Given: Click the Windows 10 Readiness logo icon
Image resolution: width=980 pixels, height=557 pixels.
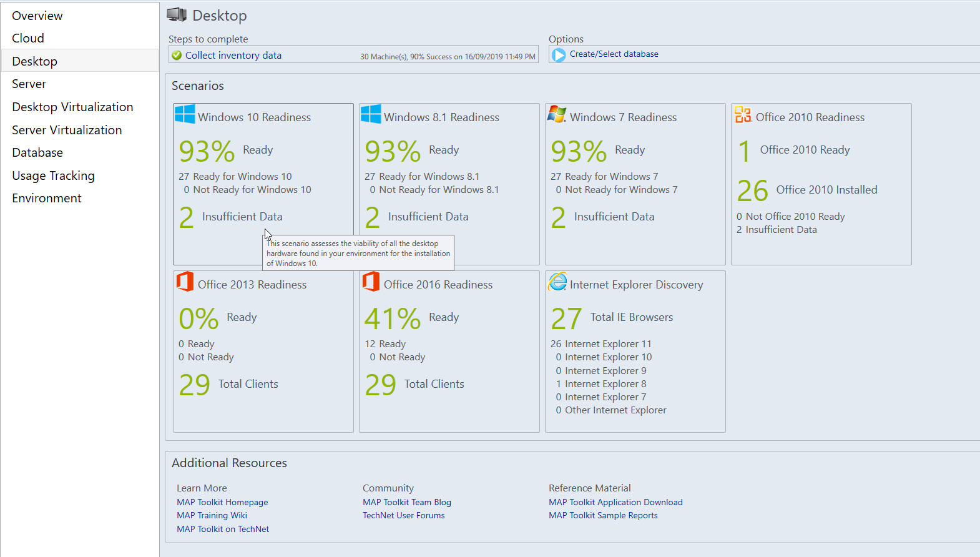Looking at the screenshot, I should click(185, 114).
